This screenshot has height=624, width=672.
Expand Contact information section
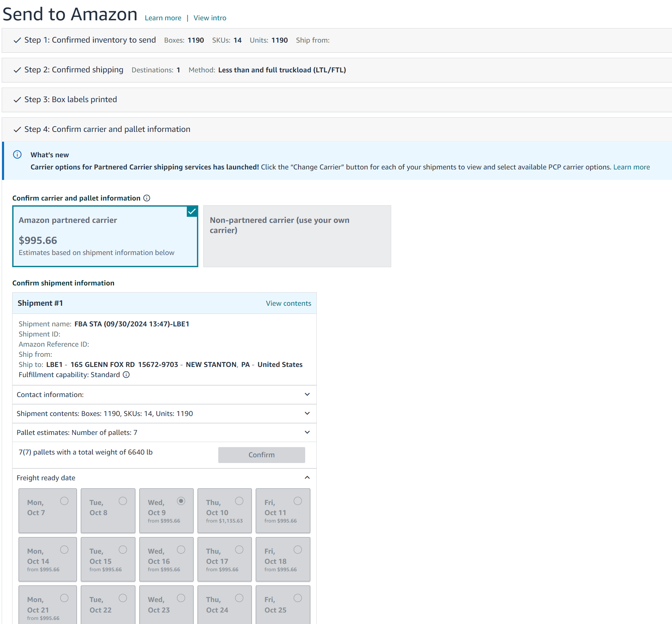click(307, 394)
